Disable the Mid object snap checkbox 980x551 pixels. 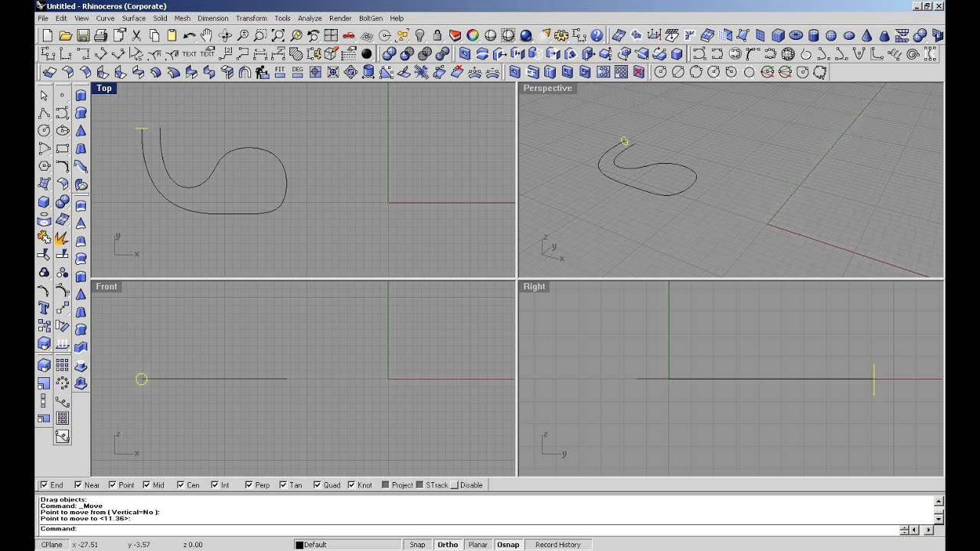tap(147, 485)
